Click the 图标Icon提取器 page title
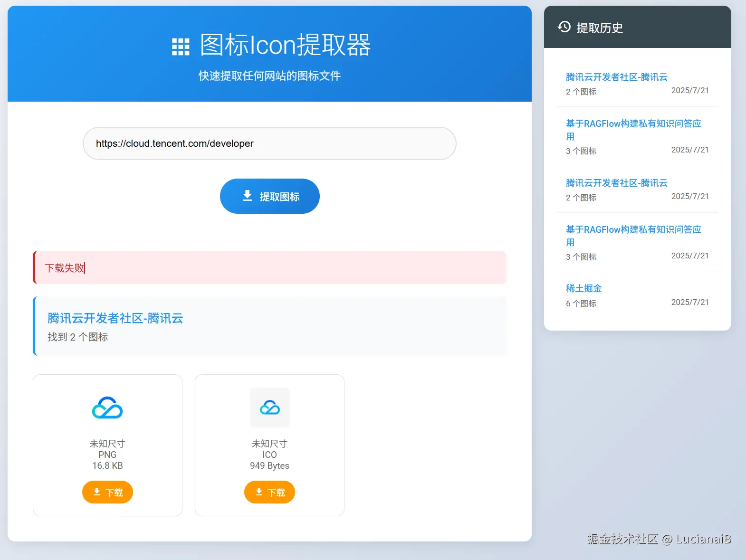The height and width of the screenshot is (560, 746). click(285, 45)
